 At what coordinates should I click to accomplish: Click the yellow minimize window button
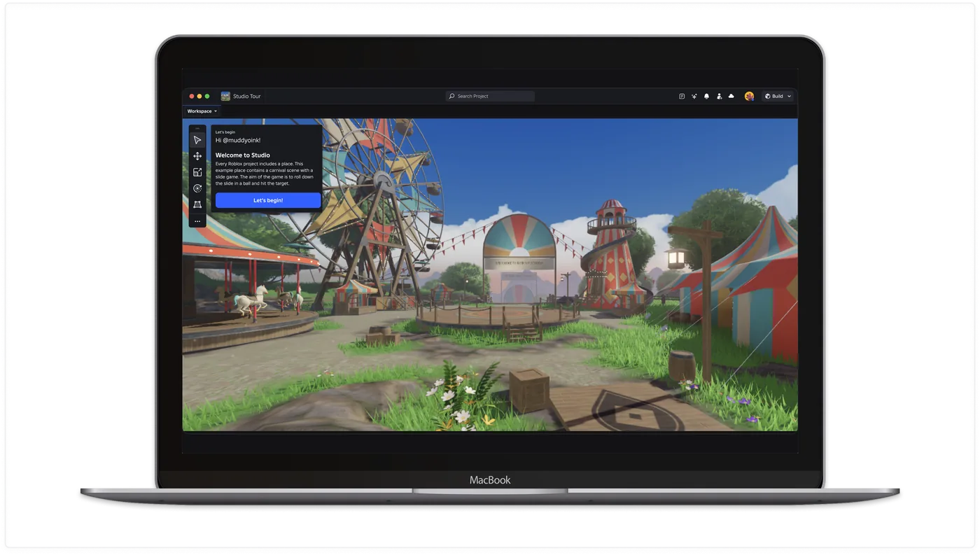click(199, 96)
